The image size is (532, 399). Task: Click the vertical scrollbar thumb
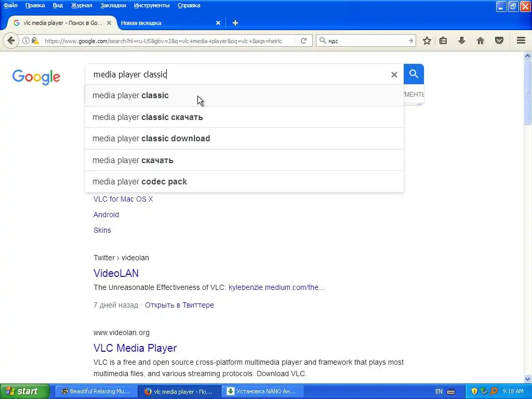coord(528,92)
